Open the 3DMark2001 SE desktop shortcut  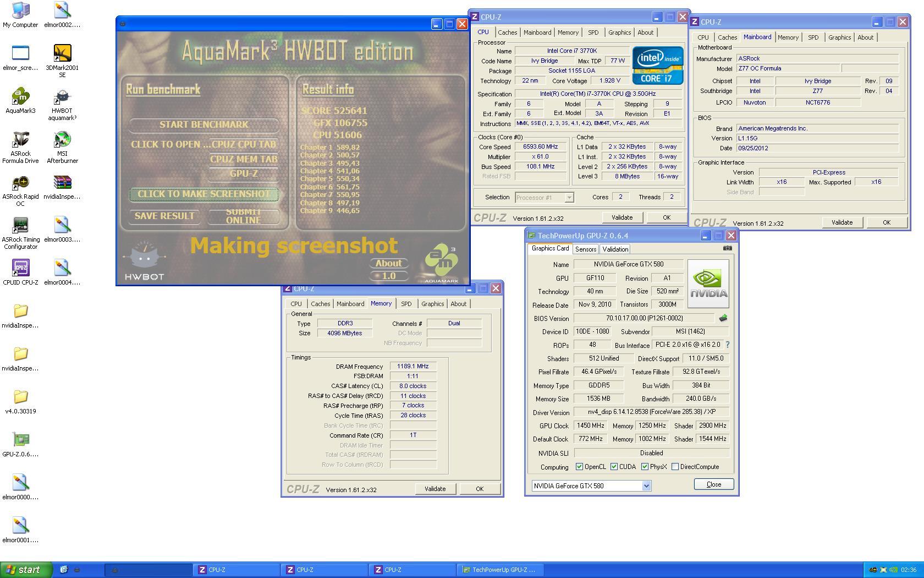tap(62, 61)
